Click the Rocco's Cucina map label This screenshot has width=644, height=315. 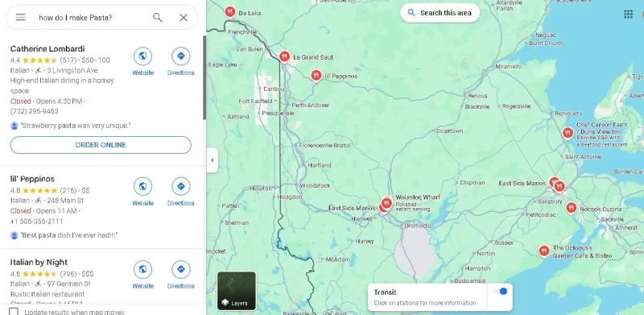(x=601, y=209)
